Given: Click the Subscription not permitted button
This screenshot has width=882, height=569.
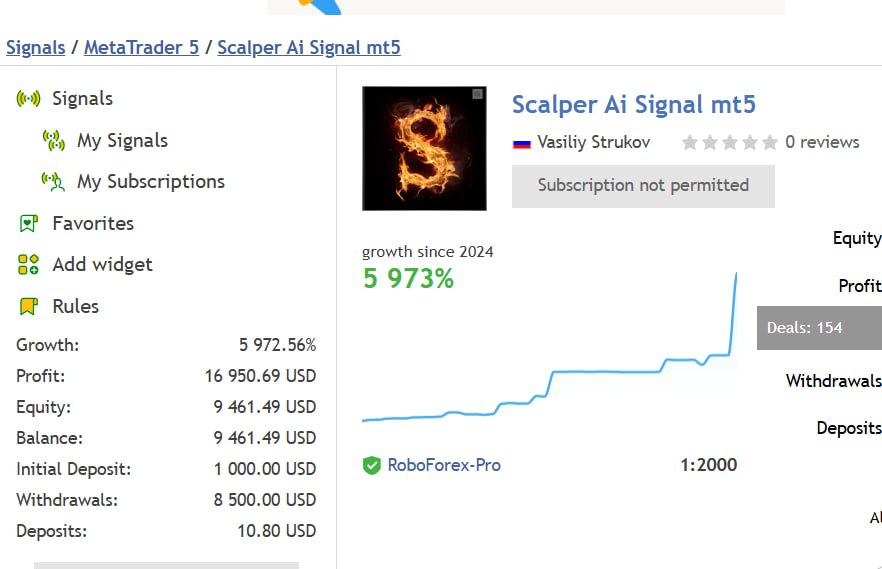Looking at the screenshot, I should pos(643,186).
